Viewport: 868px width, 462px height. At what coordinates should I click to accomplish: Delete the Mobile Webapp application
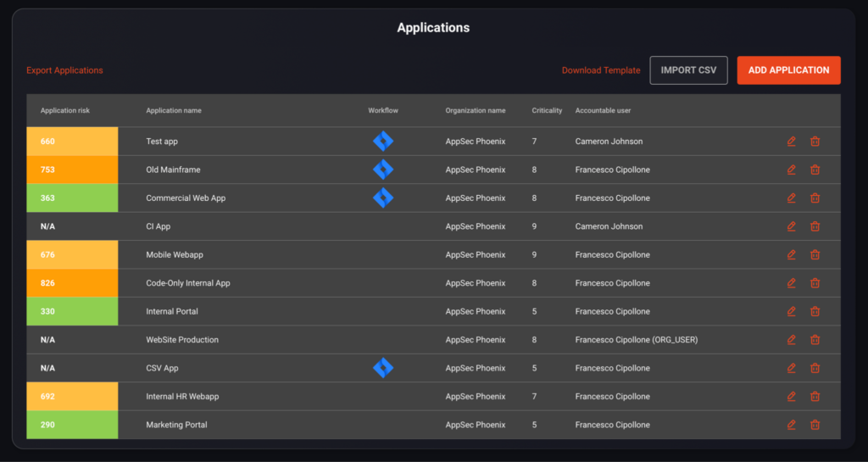(x=815, y=254)
